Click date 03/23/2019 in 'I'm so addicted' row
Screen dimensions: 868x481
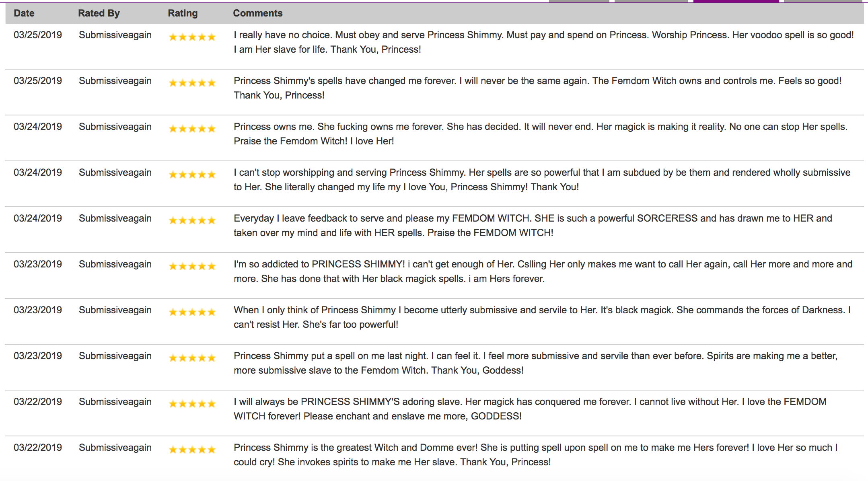coord(38,264)
